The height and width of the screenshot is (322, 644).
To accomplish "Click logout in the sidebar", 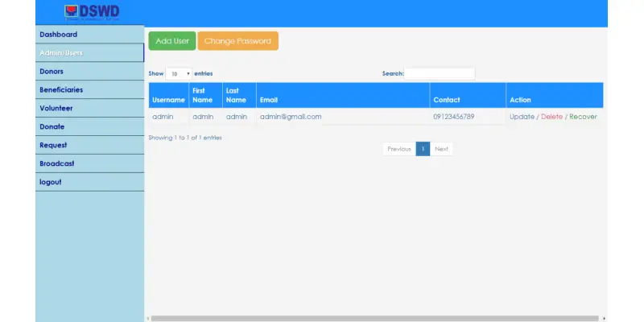I will (x=89, y=182).
